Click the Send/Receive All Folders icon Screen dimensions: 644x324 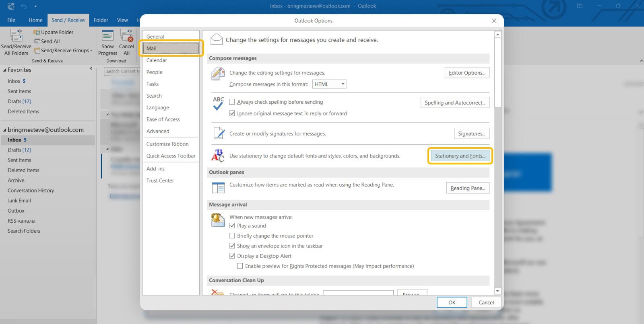(16, 35)
